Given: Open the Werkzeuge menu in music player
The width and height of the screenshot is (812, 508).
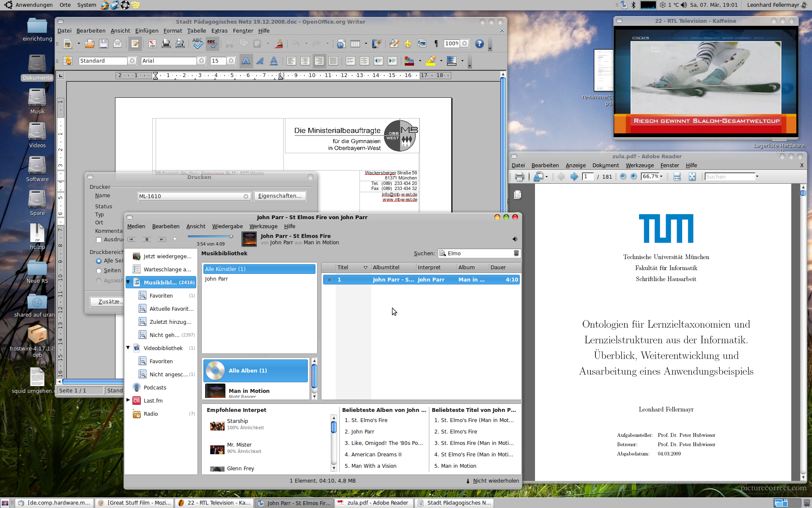Looking at the screenshot, I should 263,226.
